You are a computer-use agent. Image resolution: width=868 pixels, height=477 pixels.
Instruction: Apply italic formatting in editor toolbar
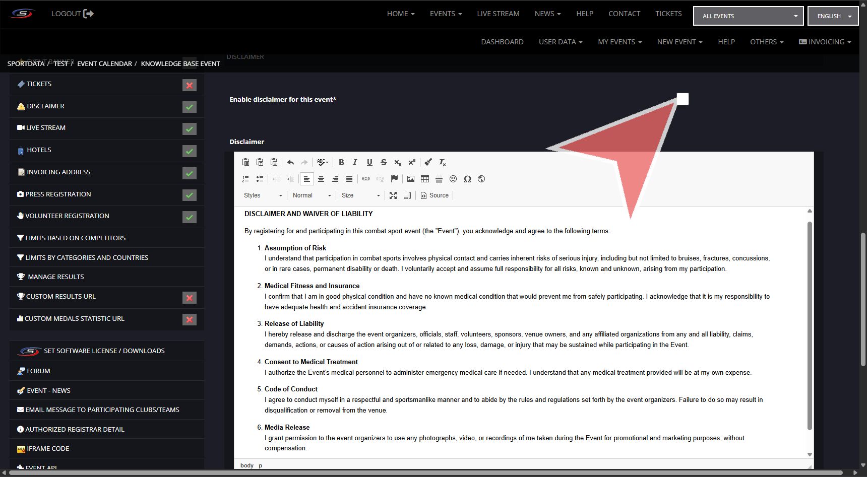point(355,162)
